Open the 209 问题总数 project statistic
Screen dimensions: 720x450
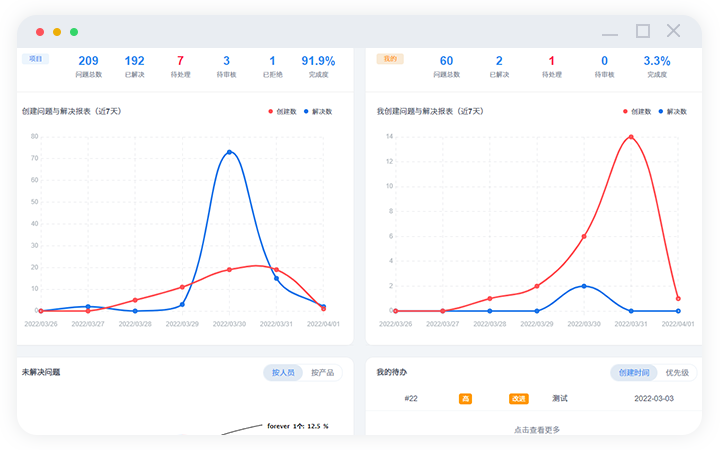click(88, 66)
